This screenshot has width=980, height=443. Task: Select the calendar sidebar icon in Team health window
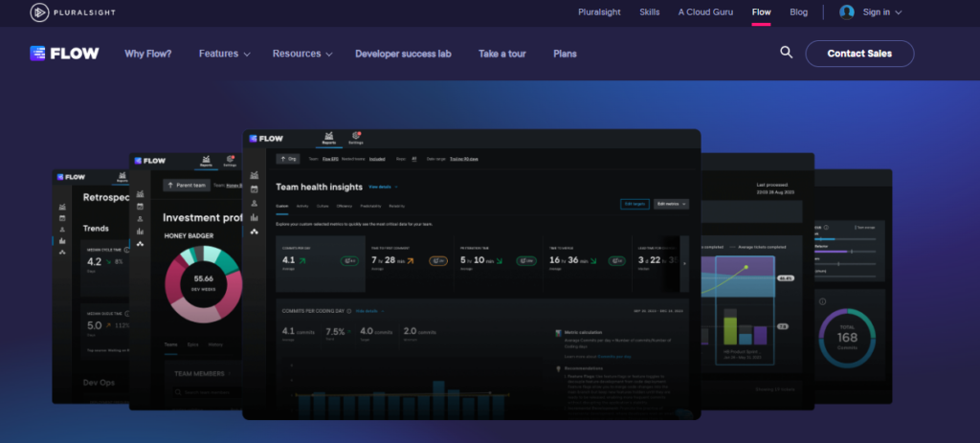pos(255,189)
